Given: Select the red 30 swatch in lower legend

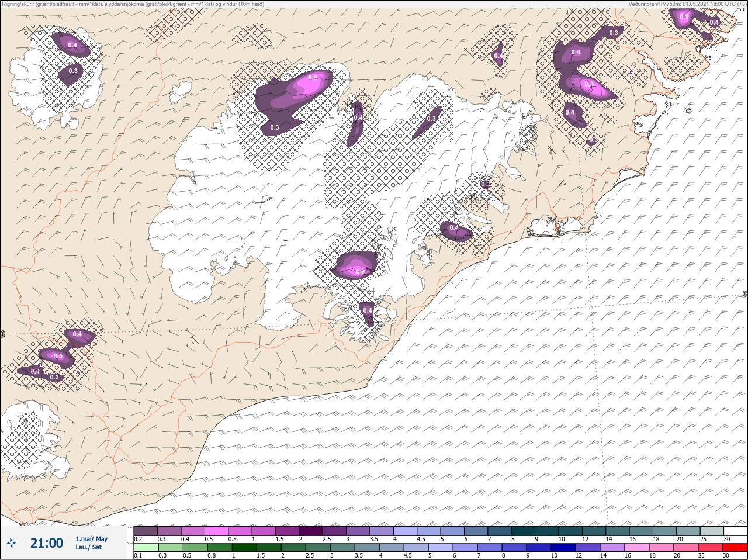Looking at the screenshot, I should [x=736, y=548].
